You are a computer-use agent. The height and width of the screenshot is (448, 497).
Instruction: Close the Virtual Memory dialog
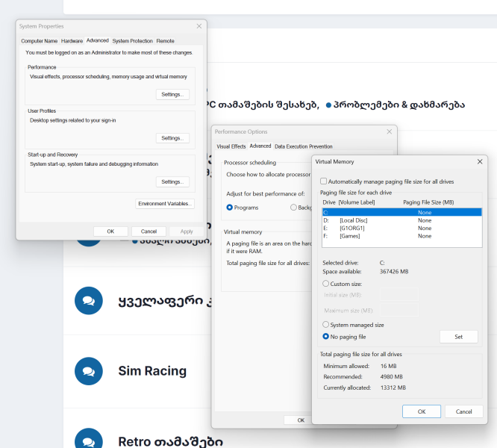pyautogui.click(x=478, y=161)
